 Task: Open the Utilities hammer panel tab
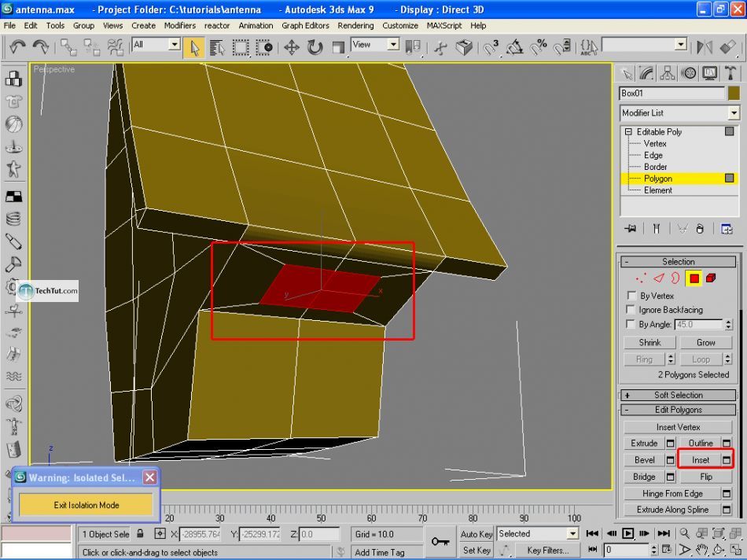click(x=730, y=73)
